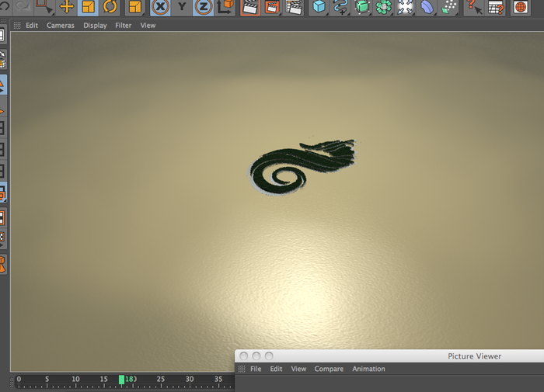
Task: Select the Move tool
Action: tap(67, 6)
